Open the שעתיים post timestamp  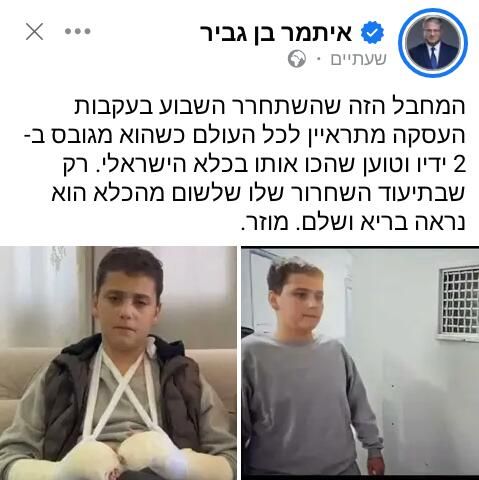tap(358, 59)
